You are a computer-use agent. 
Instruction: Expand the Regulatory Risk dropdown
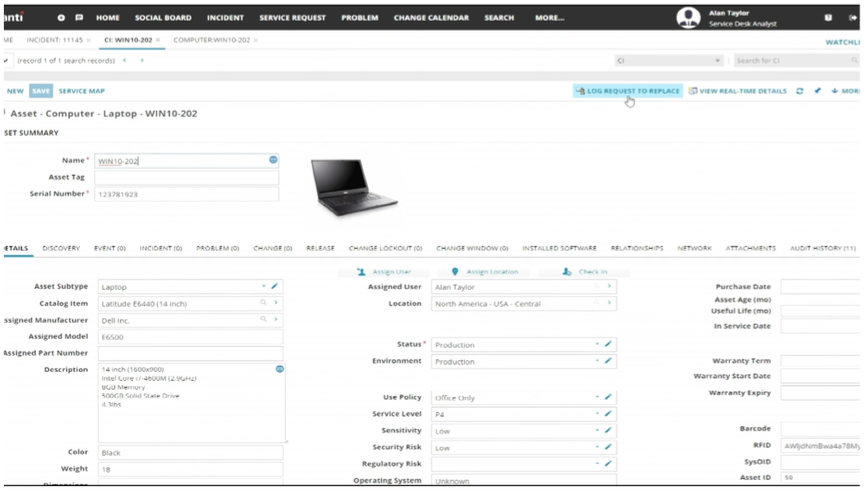click(x=597, y=463)
